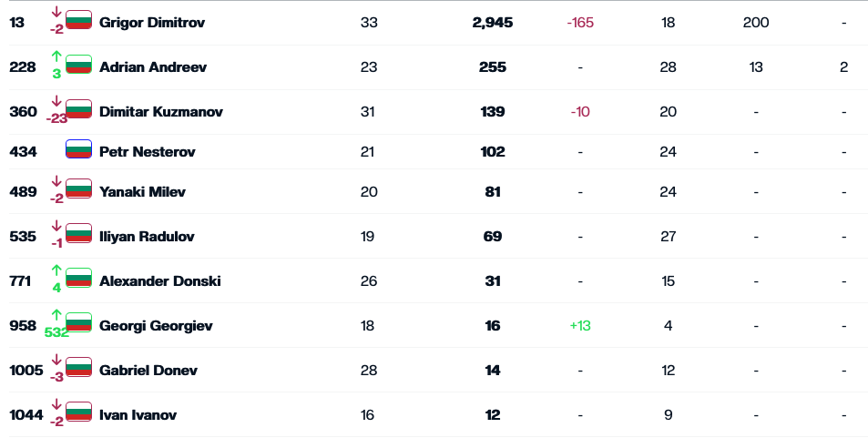Image resolution: width=868 pixels, height=438 pixels.
Task: Click the green up arrow by Georgi Georgiev
Action: tap(56, 315)
